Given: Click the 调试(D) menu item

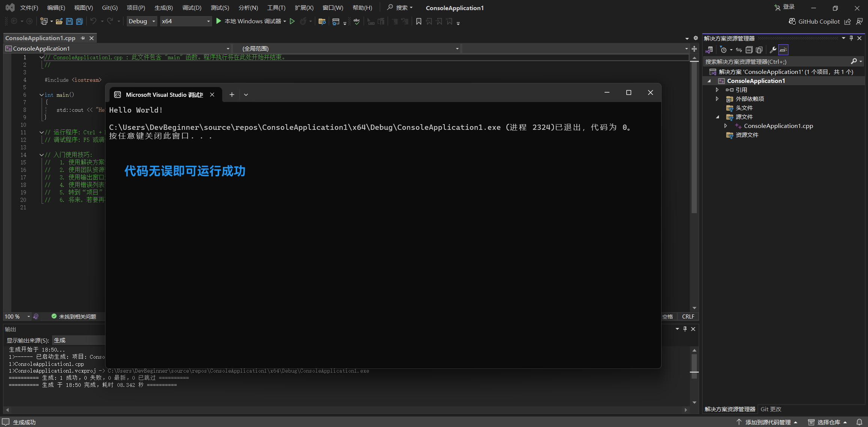Looking at the screenshot, I should (x=190, y=8).
